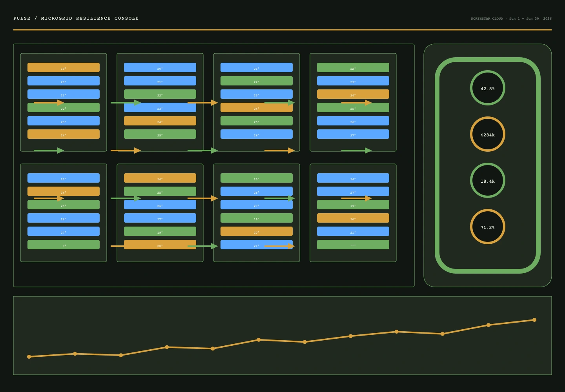Open the 18.4k green ring metric
The height and width of the screenshot is (392, 565).
[x=488, y=180]
